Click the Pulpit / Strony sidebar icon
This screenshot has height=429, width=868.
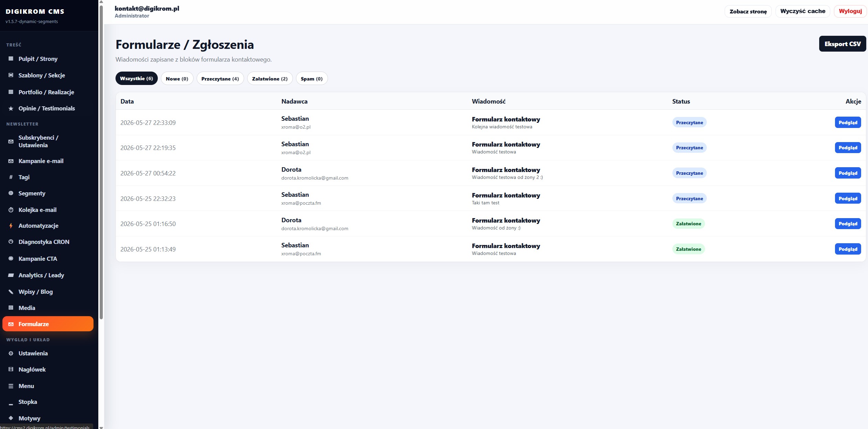(x=11, y=59)
